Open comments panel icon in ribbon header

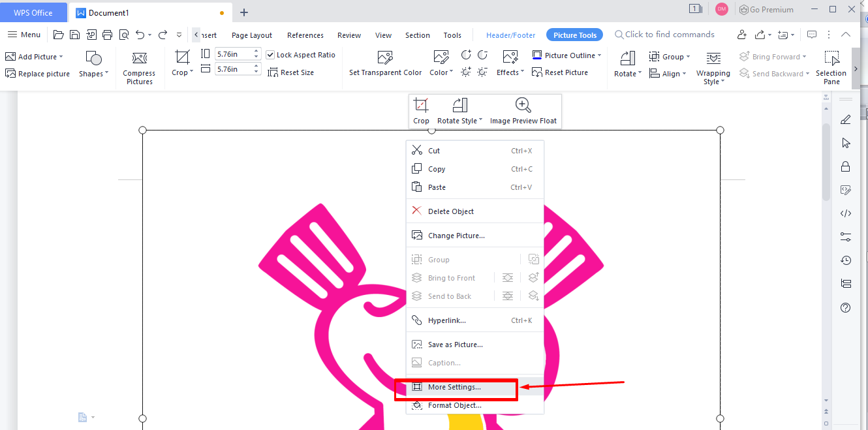coord(812,35)
